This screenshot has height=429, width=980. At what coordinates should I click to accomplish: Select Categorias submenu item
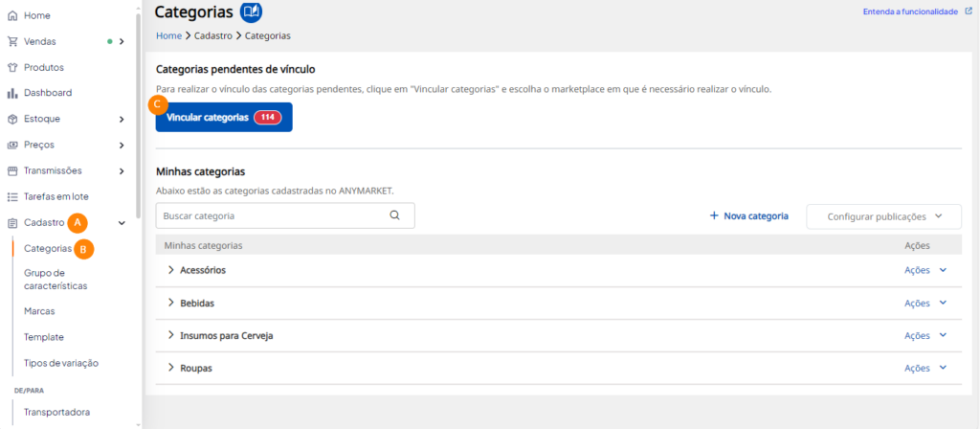tap(48, 248)
